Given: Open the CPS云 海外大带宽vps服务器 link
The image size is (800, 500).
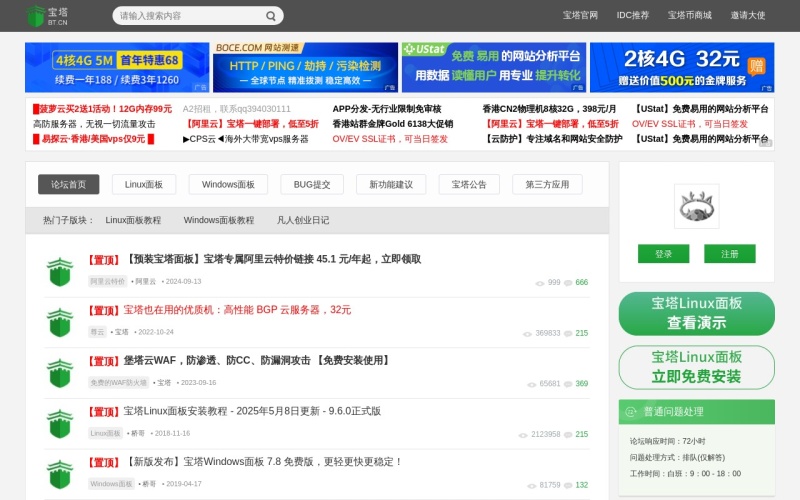Looking at the screenshot, I should point(245,139).
